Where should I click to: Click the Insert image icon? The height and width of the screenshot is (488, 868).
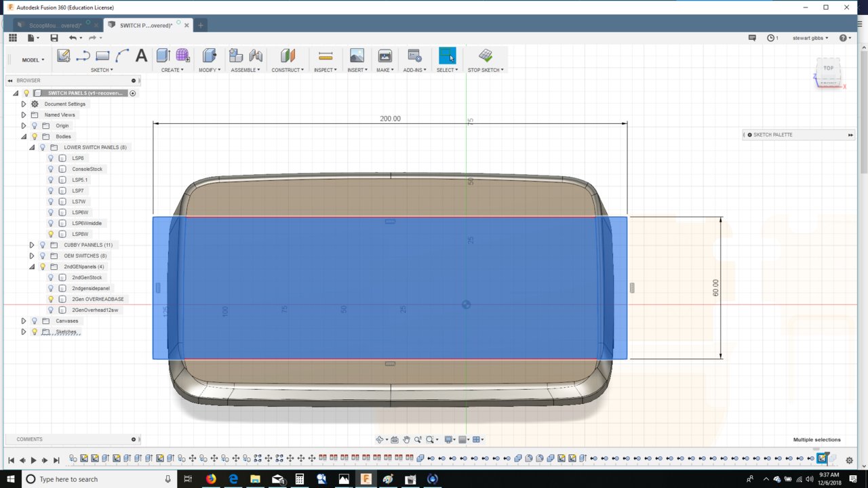357,56
